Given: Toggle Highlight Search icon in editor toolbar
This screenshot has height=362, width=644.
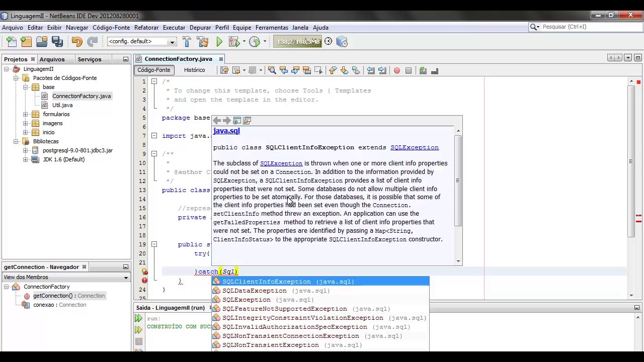Looking at the screenshot, I should coord(307,70).
